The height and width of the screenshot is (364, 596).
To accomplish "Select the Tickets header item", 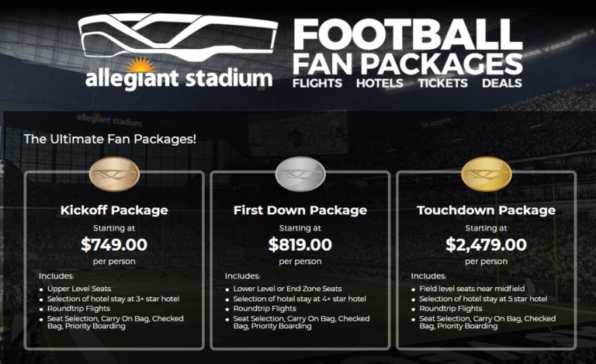I will (x=442, y=82).
